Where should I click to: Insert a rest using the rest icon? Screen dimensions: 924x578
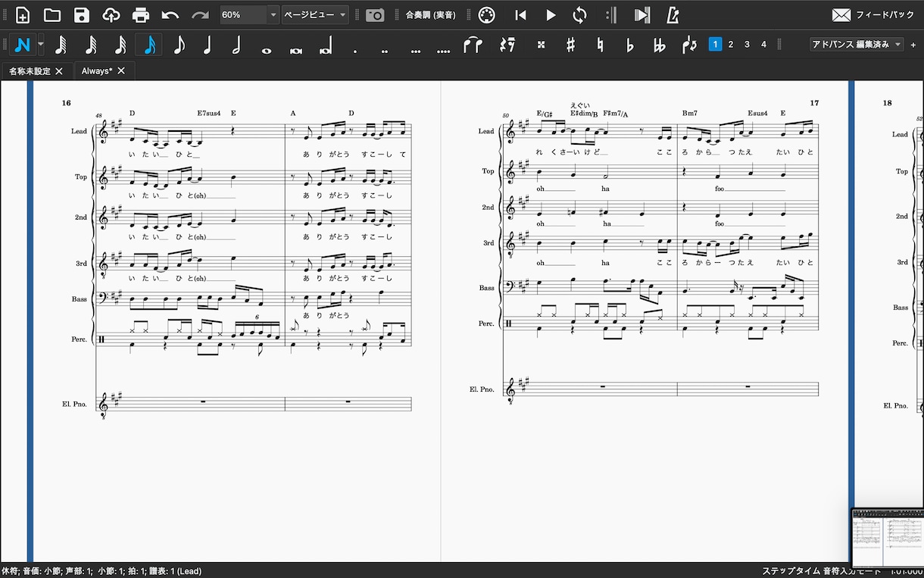click(x=507, y=45)
